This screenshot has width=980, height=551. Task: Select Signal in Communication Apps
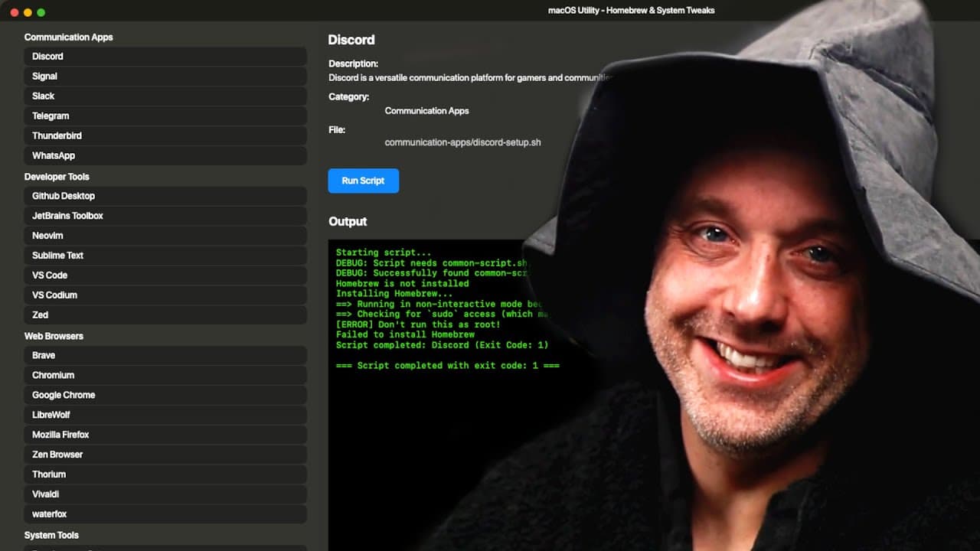(x=165, y=77)
